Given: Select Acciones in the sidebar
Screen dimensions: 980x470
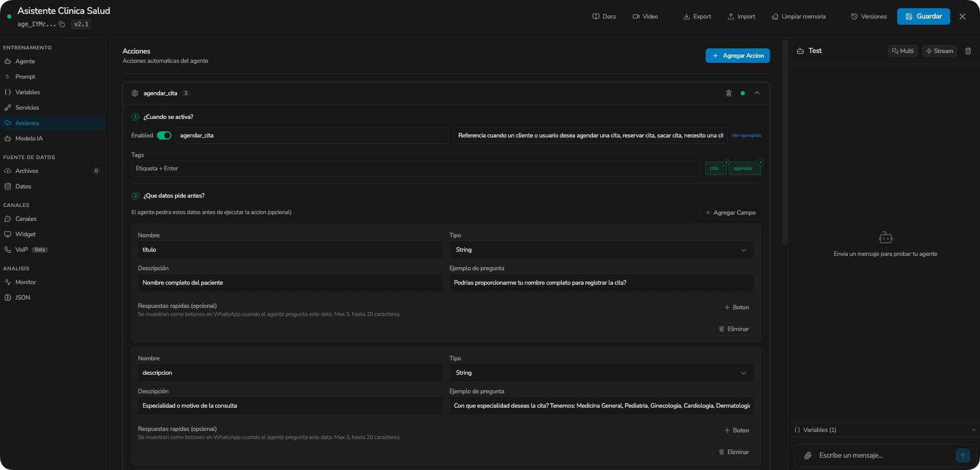Looking at the screenshot, I should (54, 123).
